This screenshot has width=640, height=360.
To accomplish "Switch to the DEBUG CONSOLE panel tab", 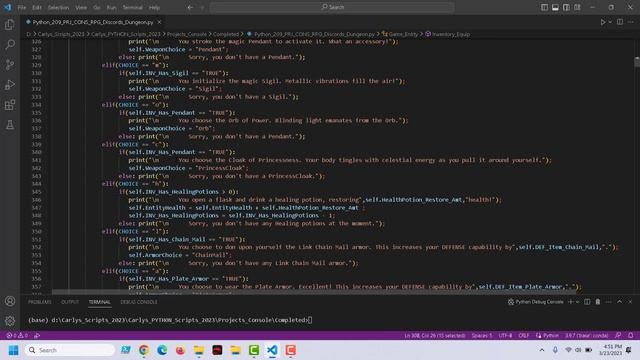I will point(139,302).
